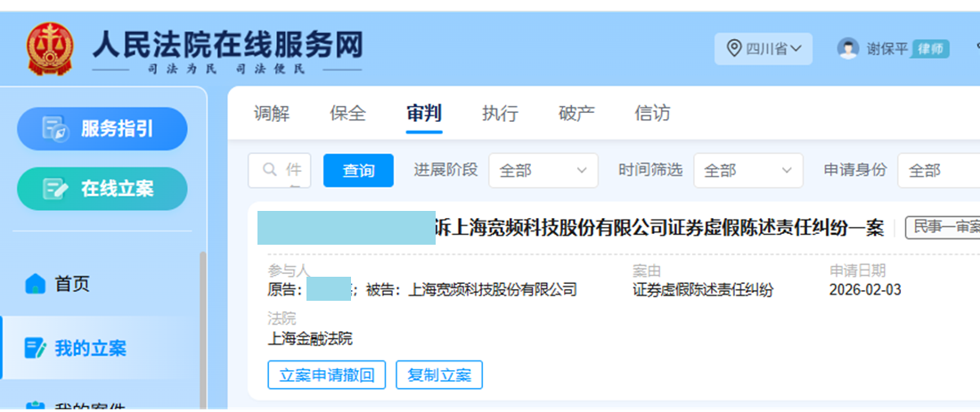Click the search magnifier icon

(x=270, y=170)
